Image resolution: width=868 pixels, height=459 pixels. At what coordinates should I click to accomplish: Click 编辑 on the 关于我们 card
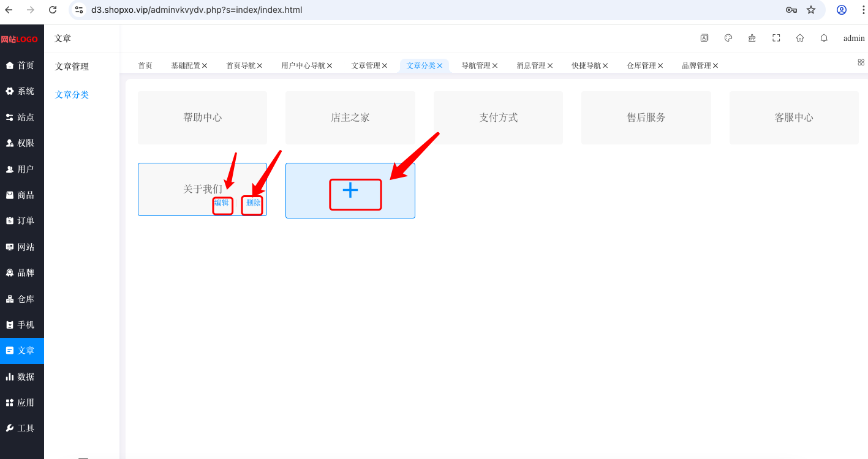(x=222, y=203)
